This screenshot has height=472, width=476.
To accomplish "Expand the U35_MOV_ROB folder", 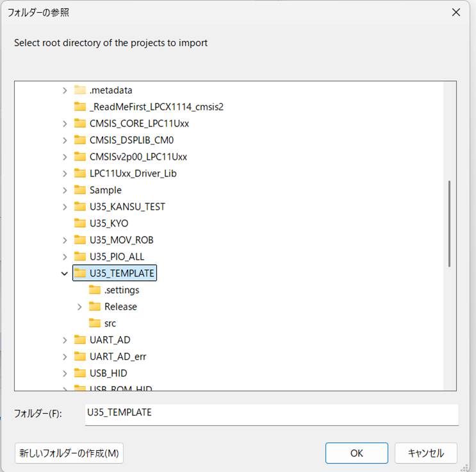I will coord(64,240).
